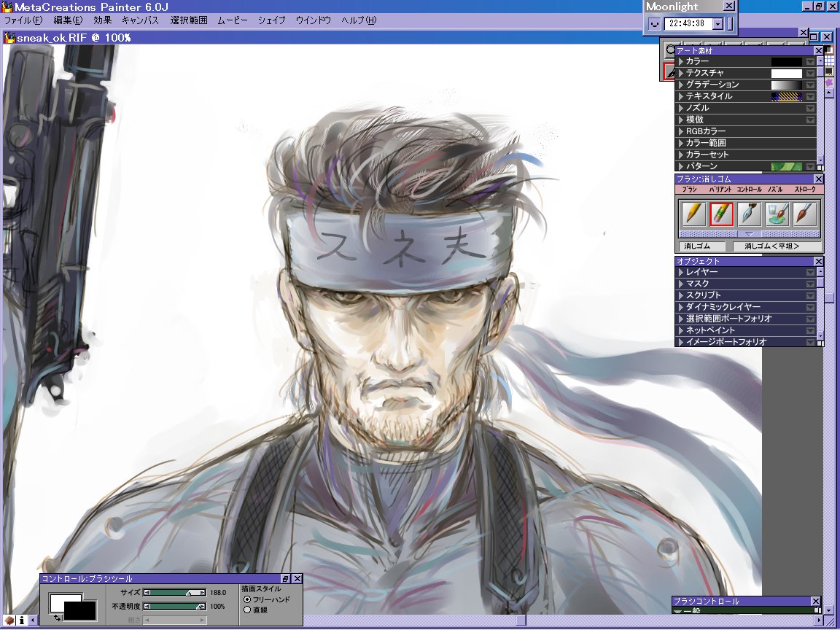
Task: Select the Water Color brush icon
Action: [x=777, y=214]
